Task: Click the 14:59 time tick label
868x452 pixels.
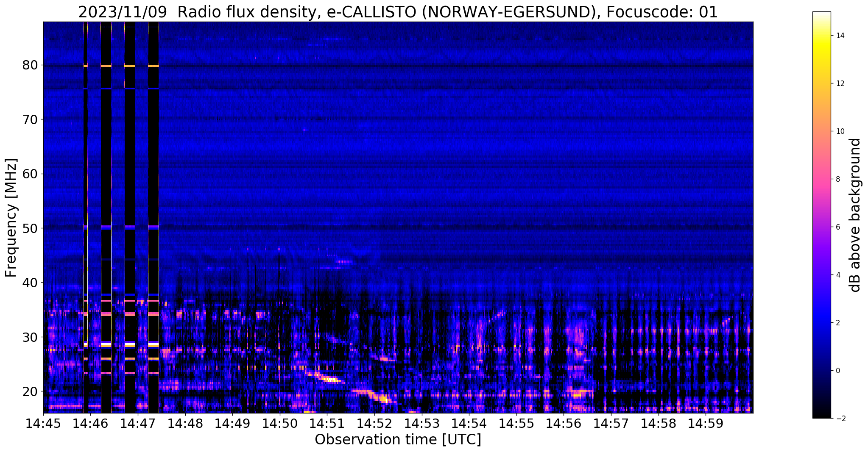Action: 706,423
